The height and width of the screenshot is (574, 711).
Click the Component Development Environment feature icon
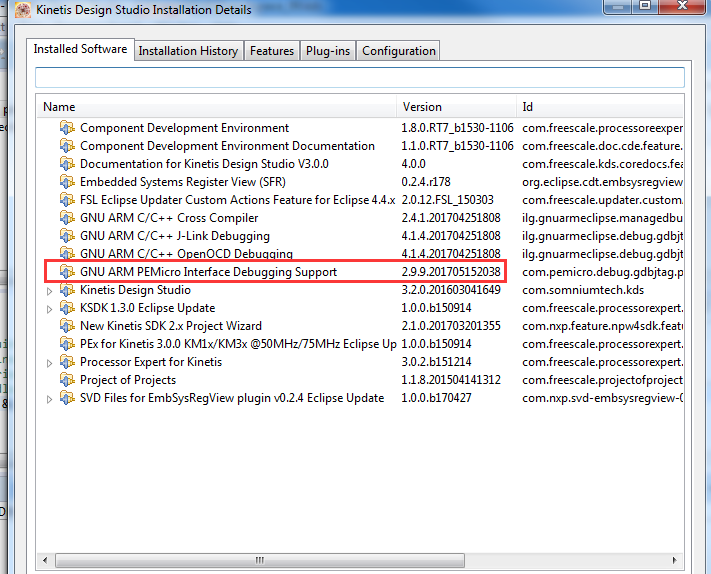coord(67,128)
